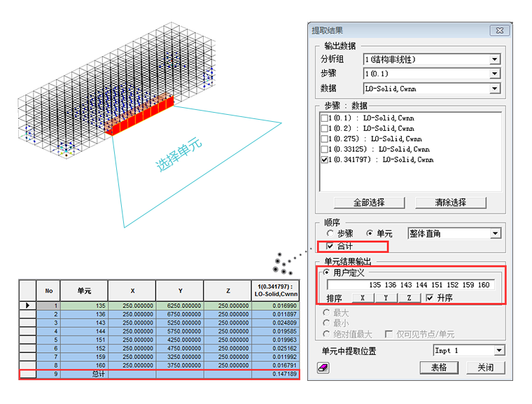Click the 总计 cell in the table
Image resolution: width=532 pixels, height=404 pixels.
coord(84,374)
